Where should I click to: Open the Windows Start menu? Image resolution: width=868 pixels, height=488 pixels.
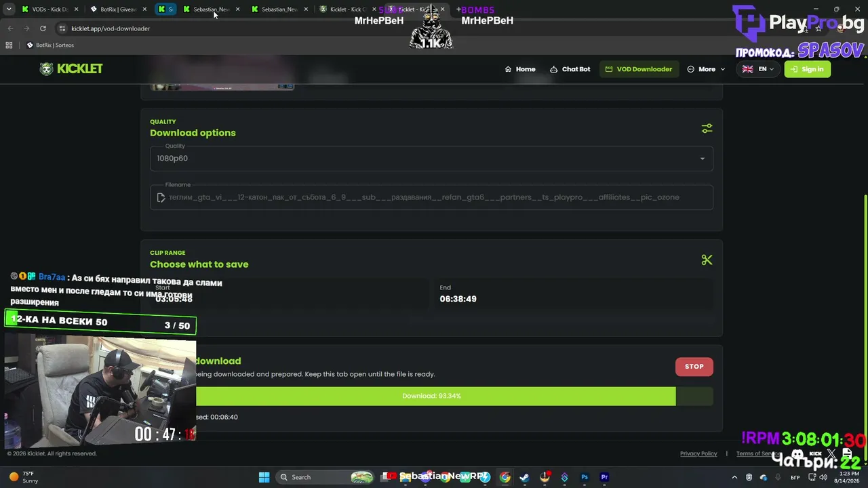(x=264, y=477)
